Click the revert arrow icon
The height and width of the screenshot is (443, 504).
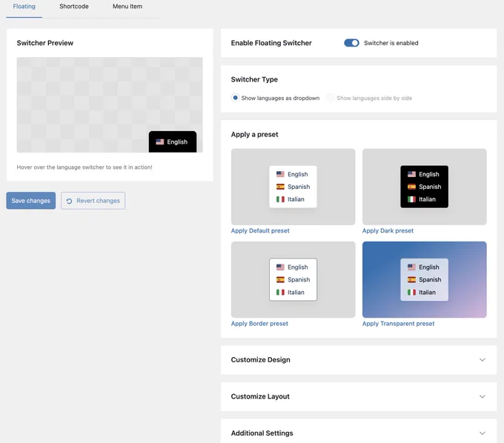tap(69, 201)
